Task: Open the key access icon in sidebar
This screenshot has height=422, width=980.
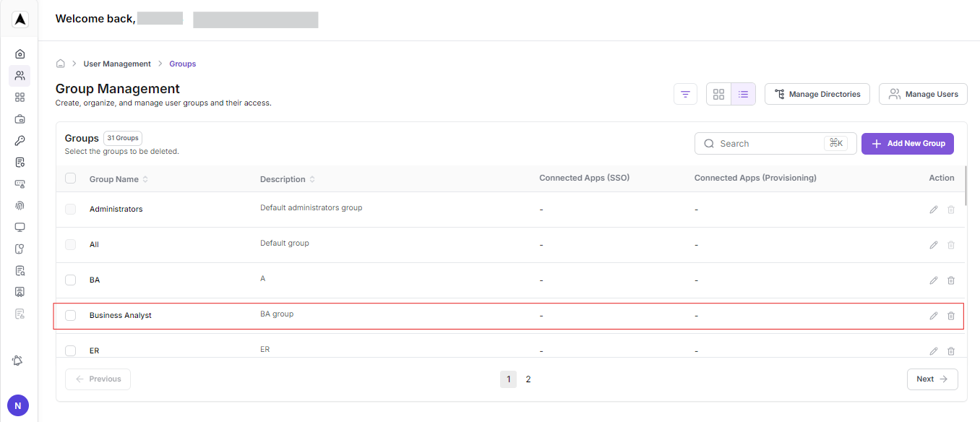Action: click(x=20, y=140)
